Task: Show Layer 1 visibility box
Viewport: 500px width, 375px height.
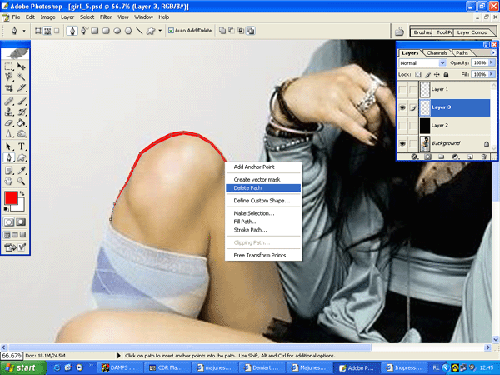Action: click(x=403, y=89)
